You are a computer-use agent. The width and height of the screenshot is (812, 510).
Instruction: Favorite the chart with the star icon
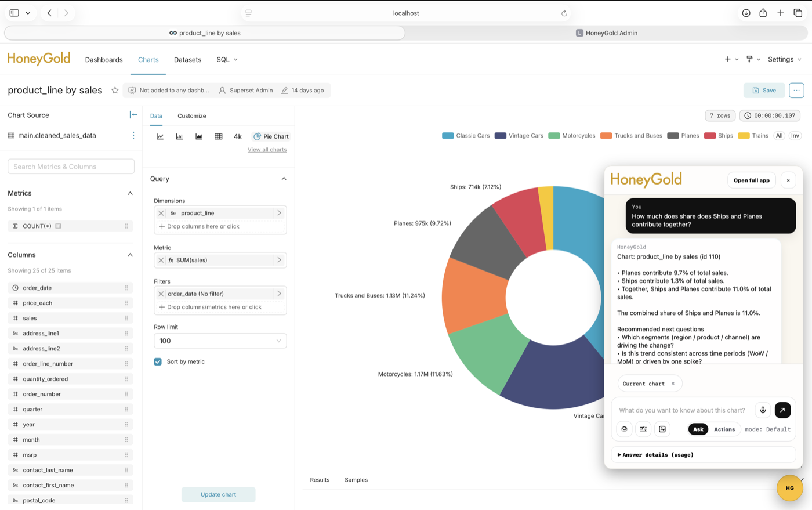(x=115, y=91)
